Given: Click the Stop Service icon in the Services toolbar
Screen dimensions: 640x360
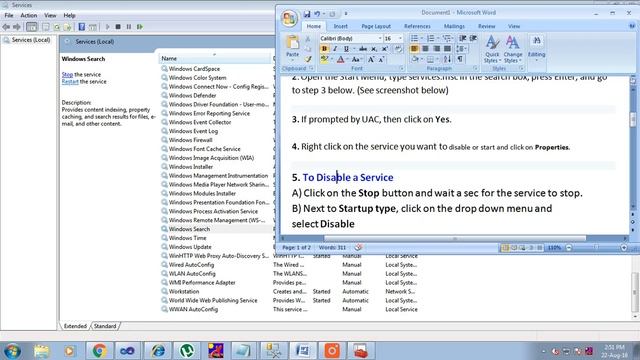Looking at the screenshot, I should (118, 27).
